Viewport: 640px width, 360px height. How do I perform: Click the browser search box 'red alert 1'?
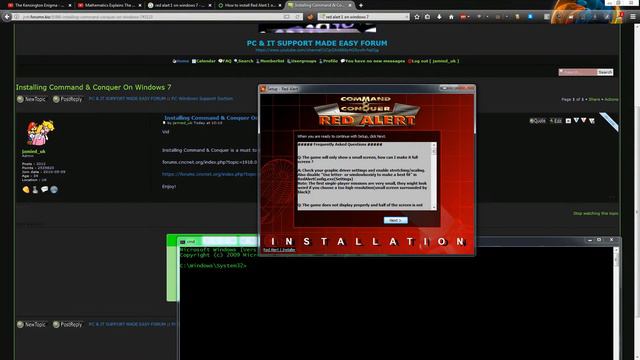coord(363,17)
